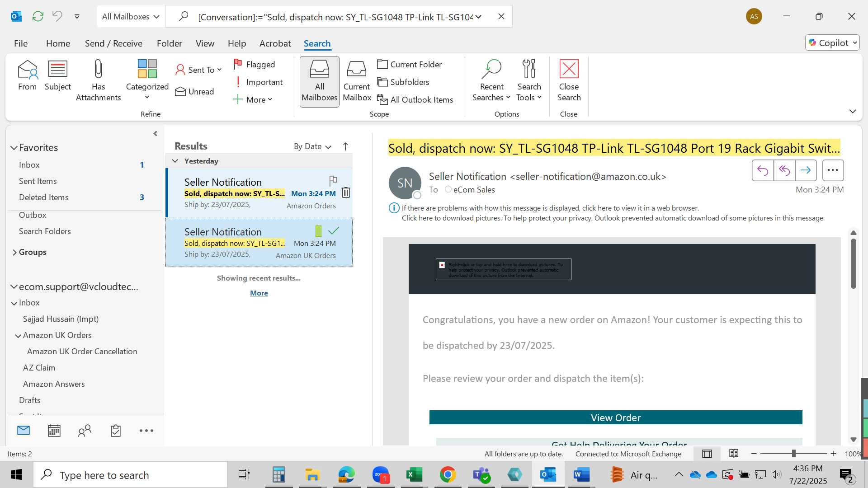Set scope to Subfolders
The image size is (868, 488).
pyautogui.click(x=403, y=82)
